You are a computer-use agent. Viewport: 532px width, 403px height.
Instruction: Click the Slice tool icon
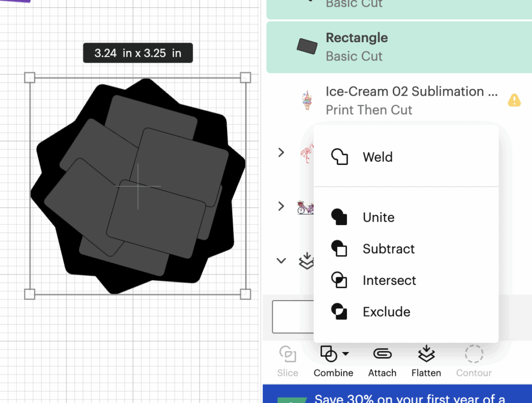pyautogui.click(x=287, y=355)
